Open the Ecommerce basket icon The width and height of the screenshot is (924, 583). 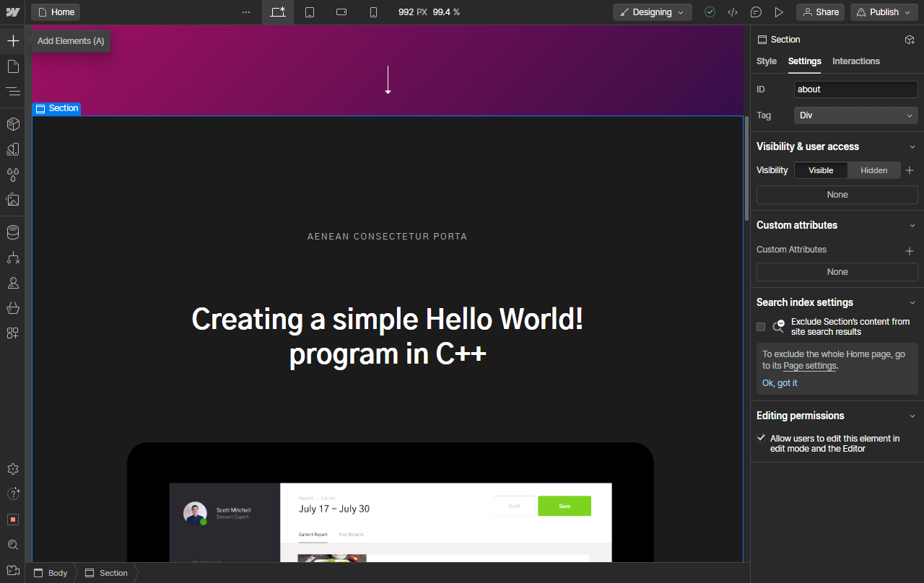click(13, 308)
